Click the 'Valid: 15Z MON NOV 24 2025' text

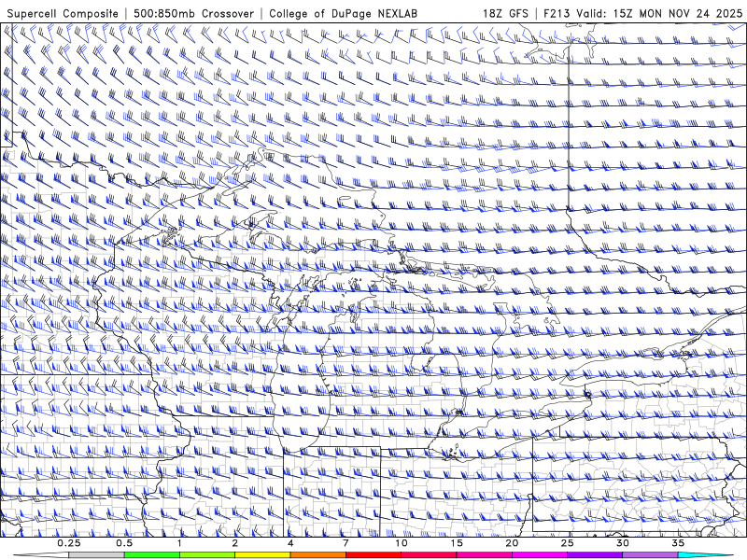[659, 14]
